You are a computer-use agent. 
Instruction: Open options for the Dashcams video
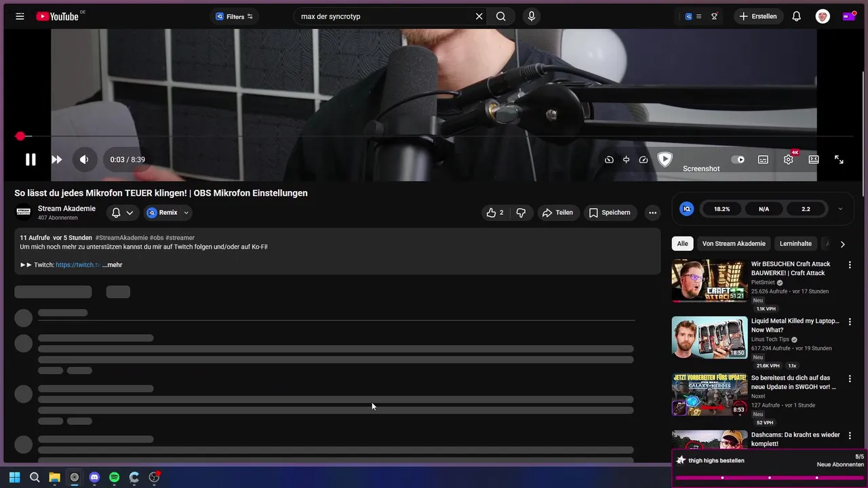pos(849,436)
